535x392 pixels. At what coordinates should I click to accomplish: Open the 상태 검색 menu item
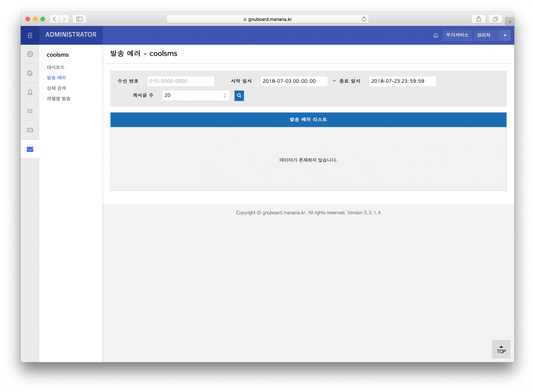pos(56,88)
